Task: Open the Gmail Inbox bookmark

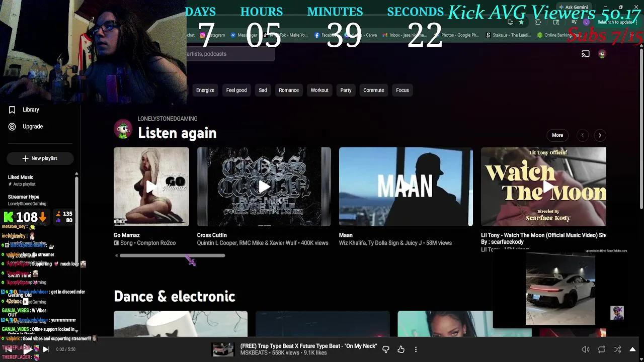Action: point(404,35)
